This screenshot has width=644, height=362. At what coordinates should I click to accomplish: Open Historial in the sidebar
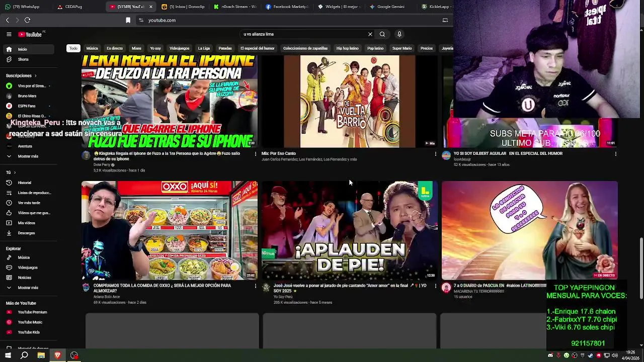29,183
